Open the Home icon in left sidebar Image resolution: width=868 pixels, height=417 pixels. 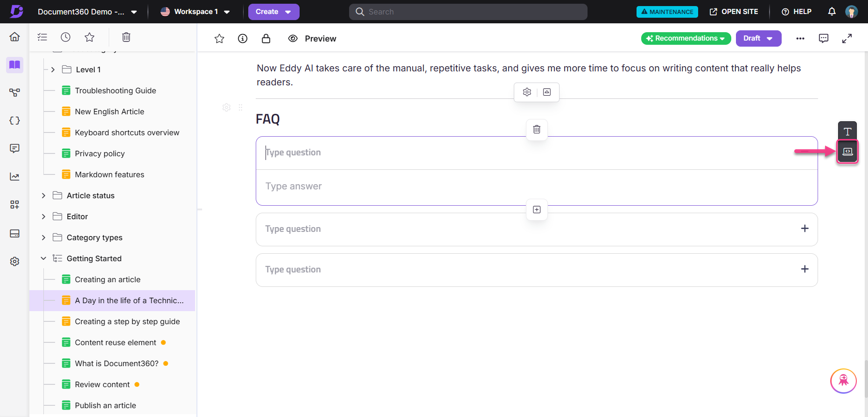14,37
